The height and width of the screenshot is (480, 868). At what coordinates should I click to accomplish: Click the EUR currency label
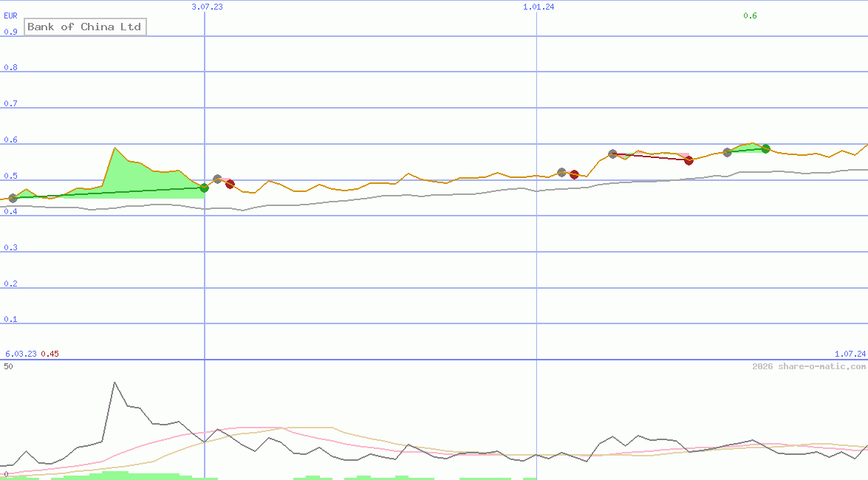coord(10,15)
